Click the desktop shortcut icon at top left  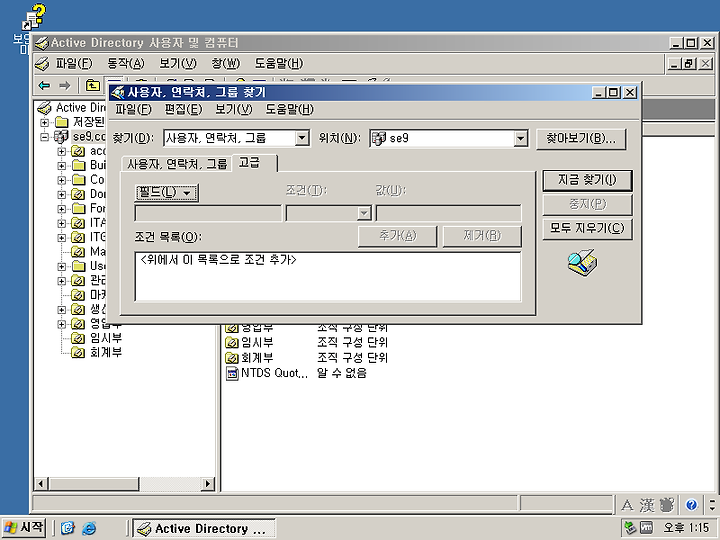34,17
